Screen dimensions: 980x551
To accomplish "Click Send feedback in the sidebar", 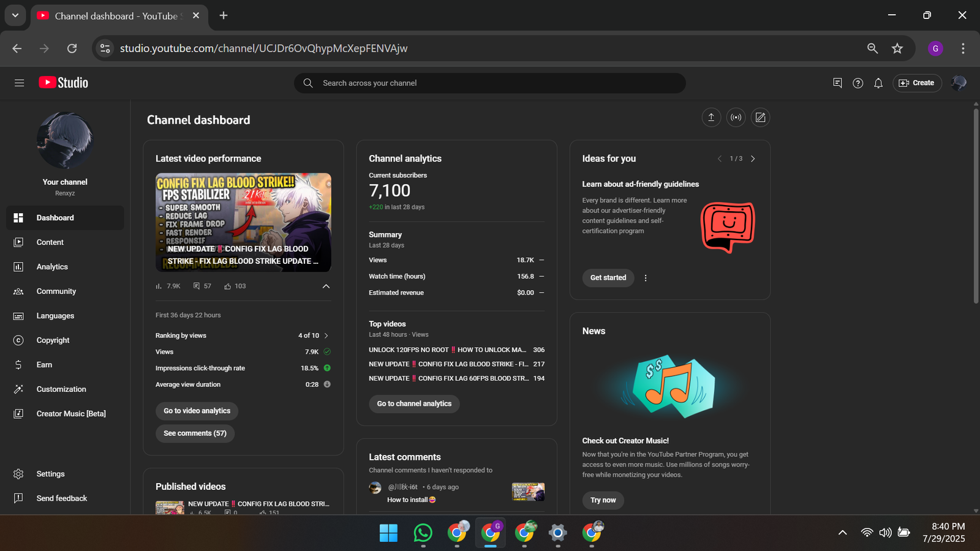I will pos(65,498).
